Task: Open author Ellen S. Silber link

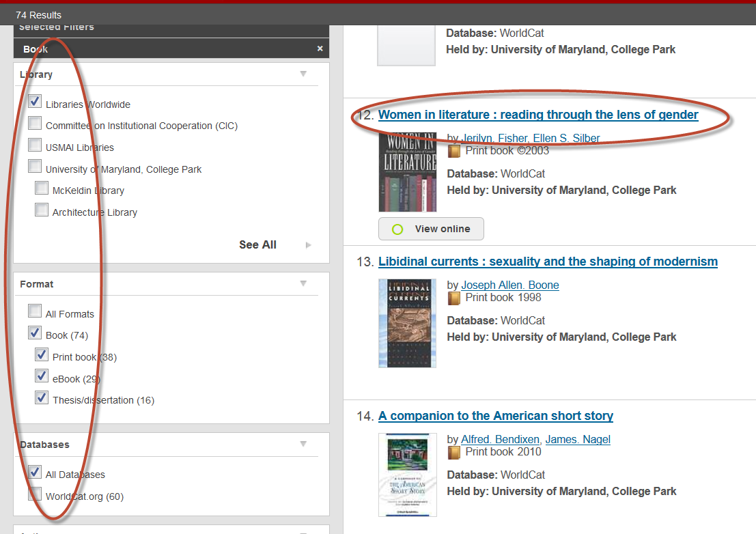Action: tap(566, 139)
